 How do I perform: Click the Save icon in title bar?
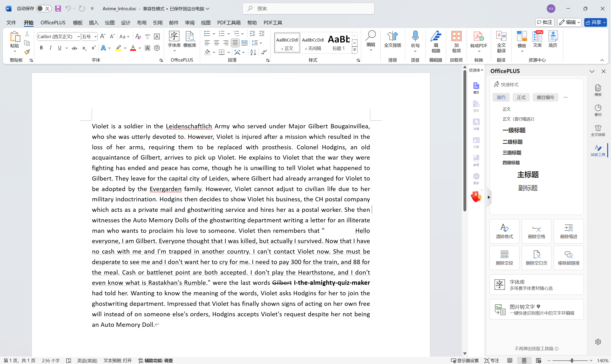pyautogui.click(x=58, y=9)
